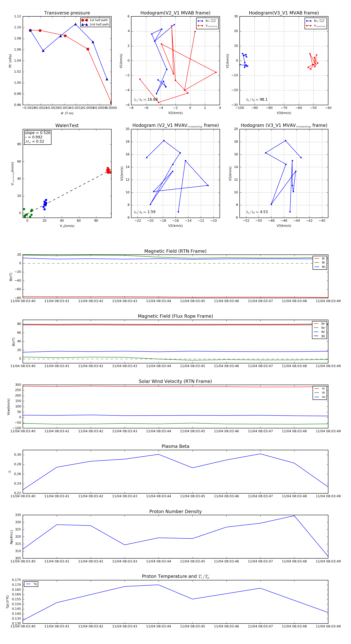Click the blue cluster of points in WalenTest

(x=45, y=205)
